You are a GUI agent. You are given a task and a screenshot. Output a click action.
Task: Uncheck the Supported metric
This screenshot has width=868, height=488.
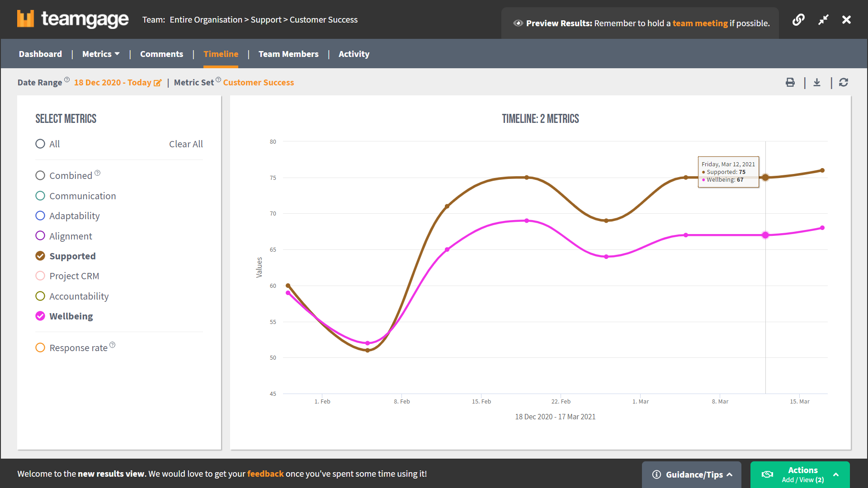click(x=40, y=256)
